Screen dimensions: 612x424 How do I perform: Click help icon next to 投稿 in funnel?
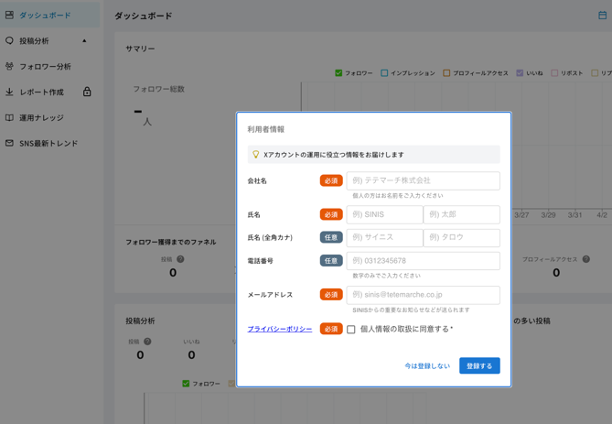tap(180, 259)
